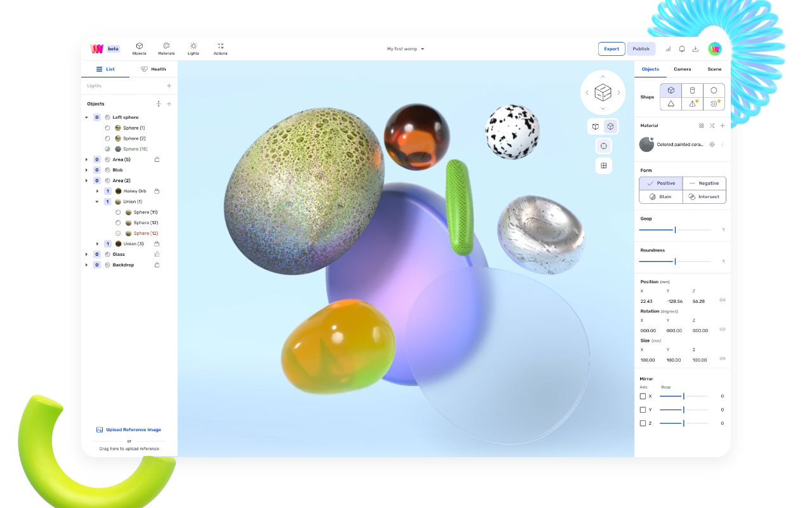Open the Materials panel from the top toolbar
Viewport: 812px width, 508px height.
[x=166, y=48]
